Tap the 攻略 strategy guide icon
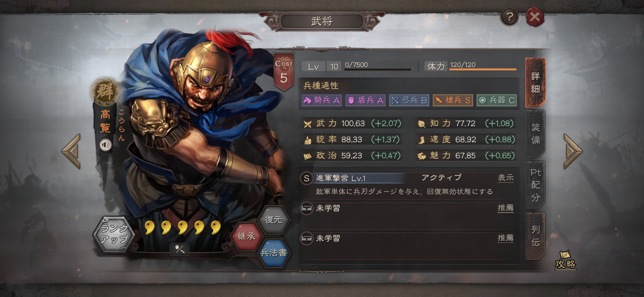Viewport: 644px width, 297px height. pyautogui.click(x=565, y=260)
